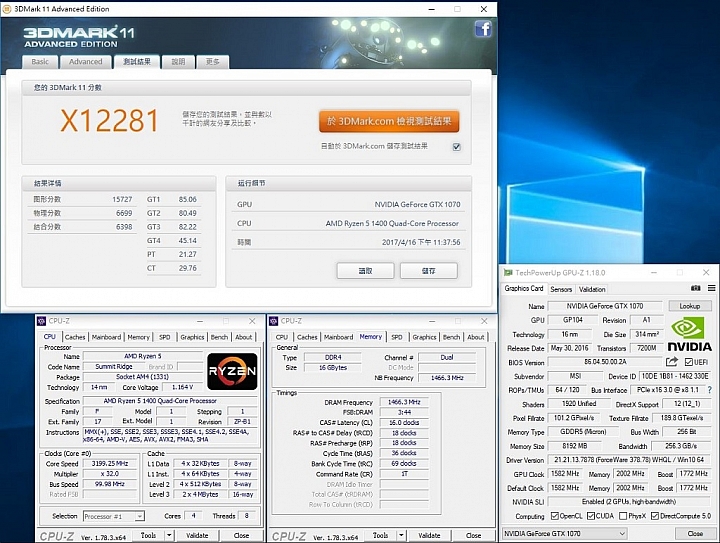Switch to the Advanced tab in 3DMark
Screen dimensions: 720x543
[86, 61]
